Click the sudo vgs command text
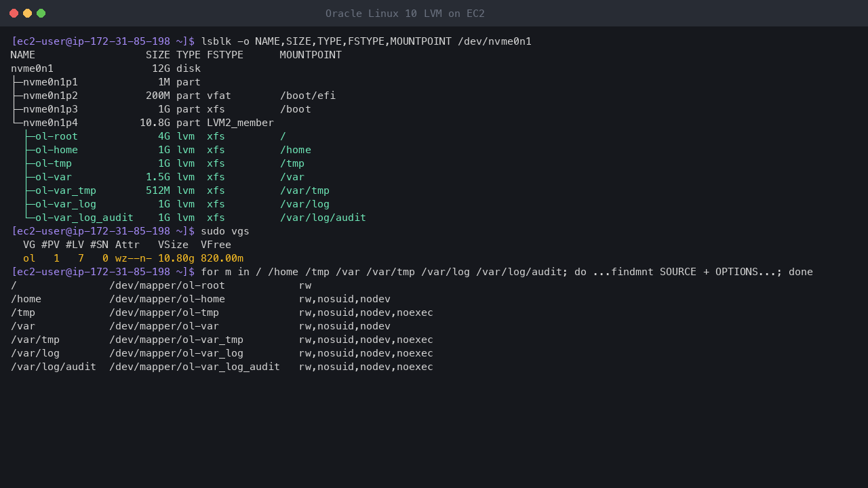Viewport: 868px width, 488px height. click(225, 231)
